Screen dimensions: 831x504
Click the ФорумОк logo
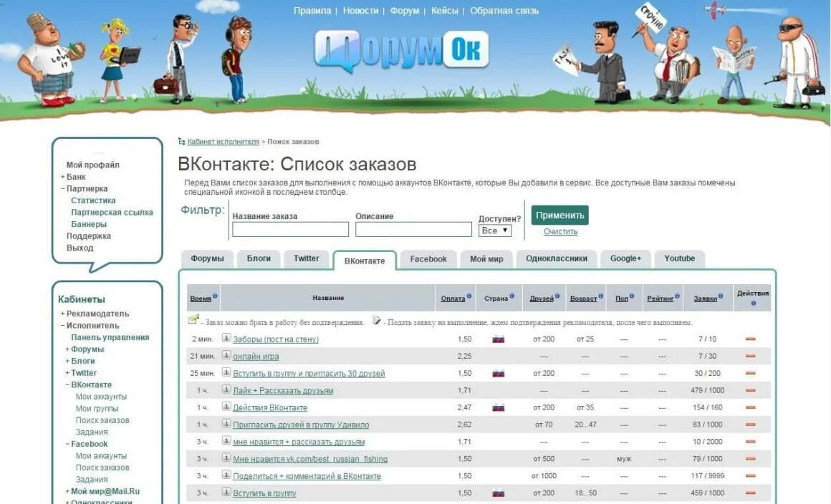pyautogui.click(x=401, y=51)
